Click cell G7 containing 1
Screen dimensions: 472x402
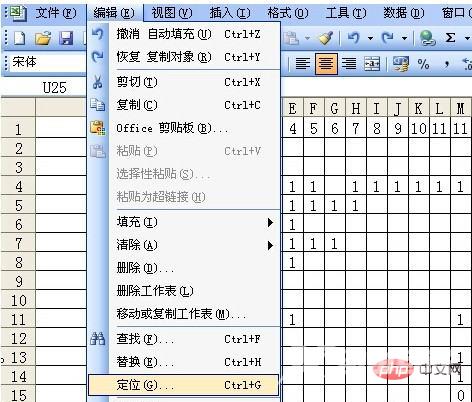click(335, 243)
